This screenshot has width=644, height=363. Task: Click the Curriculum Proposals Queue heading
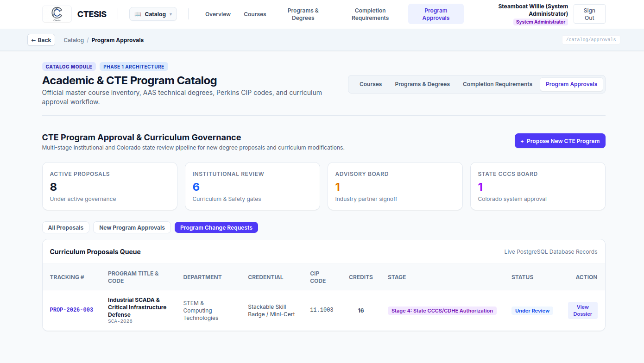coord(95,252)
